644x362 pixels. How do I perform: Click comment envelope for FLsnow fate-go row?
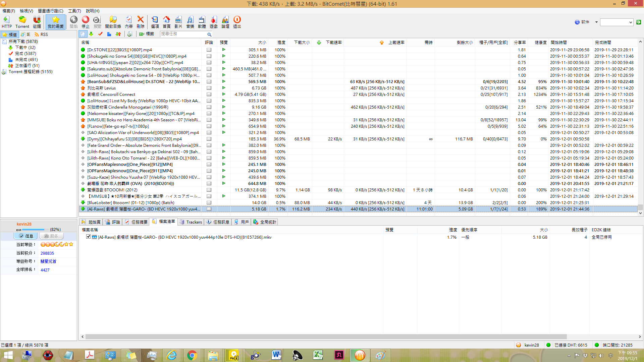coord(209,126)
